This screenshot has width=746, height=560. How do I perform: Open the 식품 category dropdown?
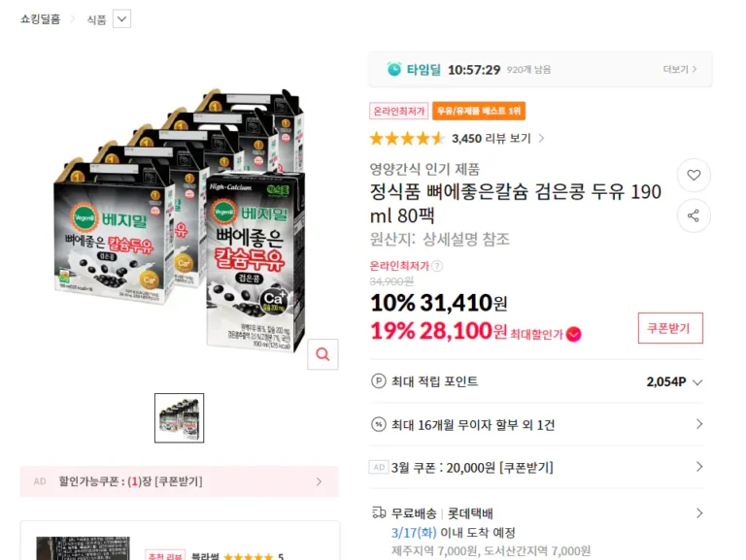click(x=121, y=18)
